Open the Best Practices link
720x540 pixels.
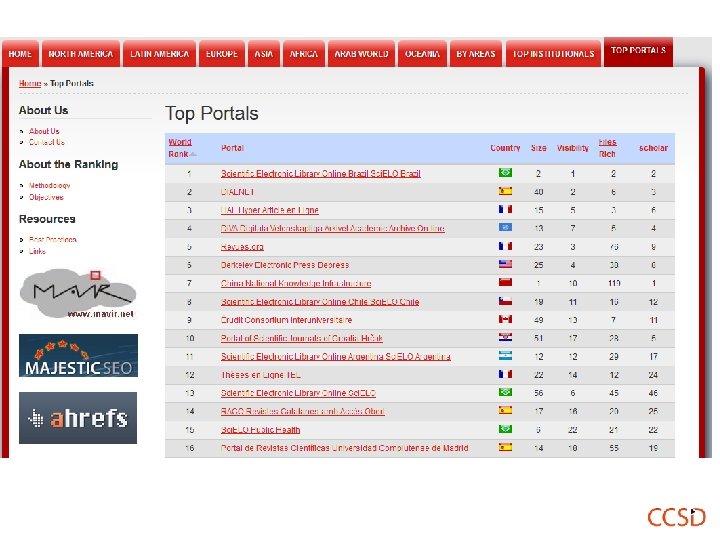[53, 240]
